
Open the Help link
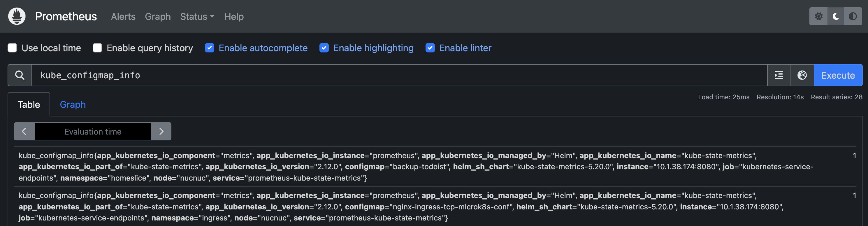coord(234,17)
